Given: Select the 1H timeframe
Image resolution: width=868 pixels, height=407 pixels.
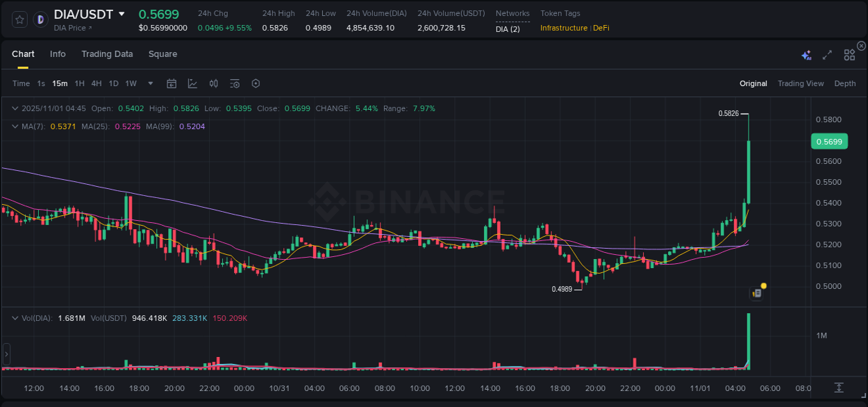Looking at the screenshot, I should [81, 83].
